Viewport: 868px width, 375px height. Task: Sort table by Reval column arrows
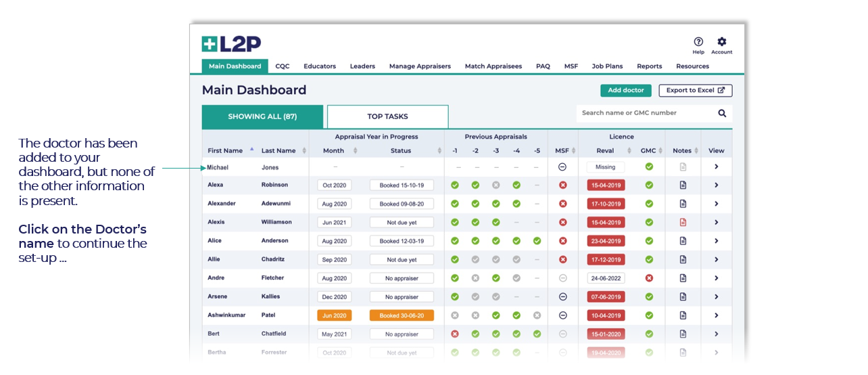(630, 151)
